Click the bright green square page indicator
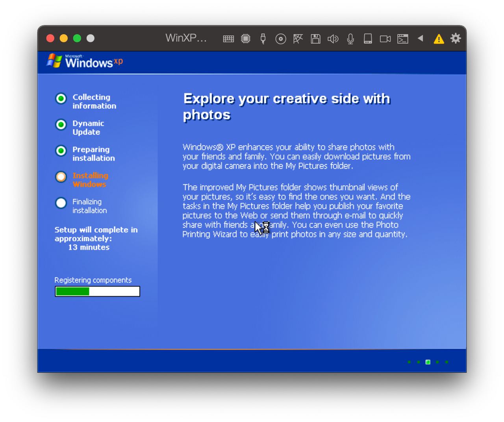The height and width of the screenshot is (422, 504). tap(428, 362)
